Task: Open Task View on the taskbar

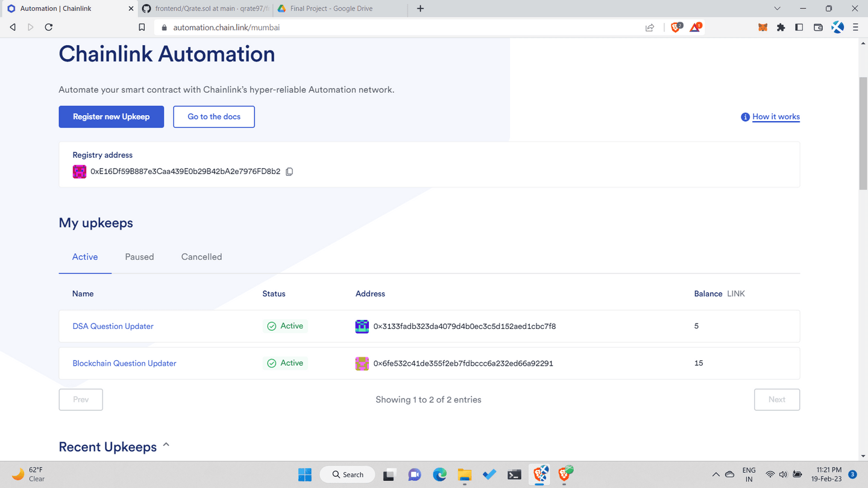Action: click(389, 475)
